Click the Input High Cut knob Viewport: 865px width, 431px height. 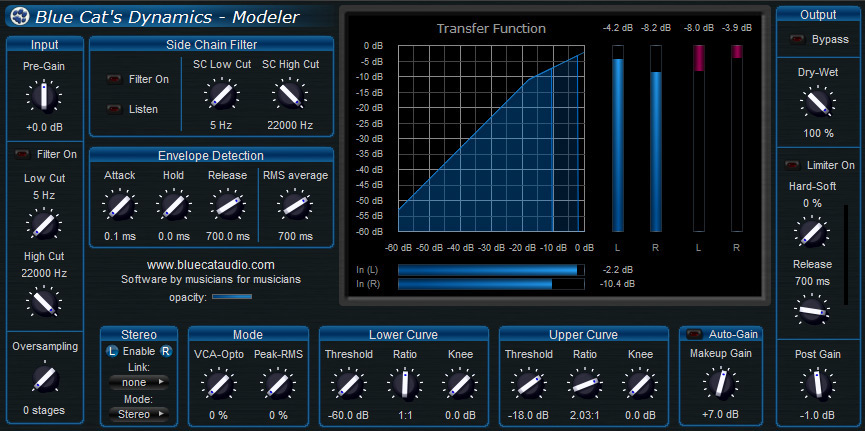(x=44, y=302)
